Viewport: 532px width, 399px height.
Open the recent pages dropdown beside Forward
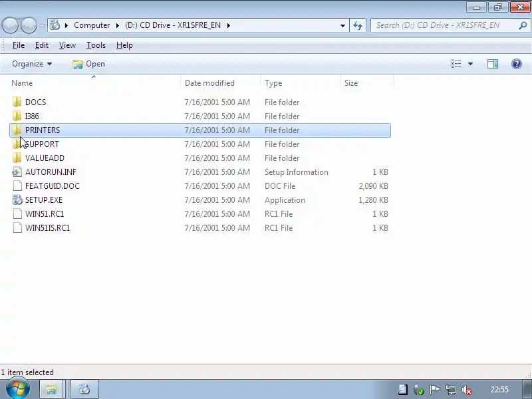(43, 25)
